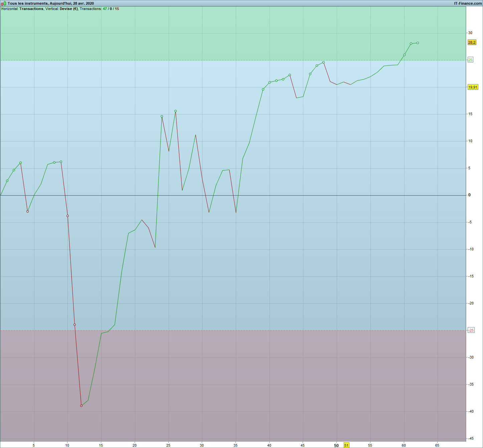Click the lowest red point near -39
483x448 pixels.
click(81, 406)
